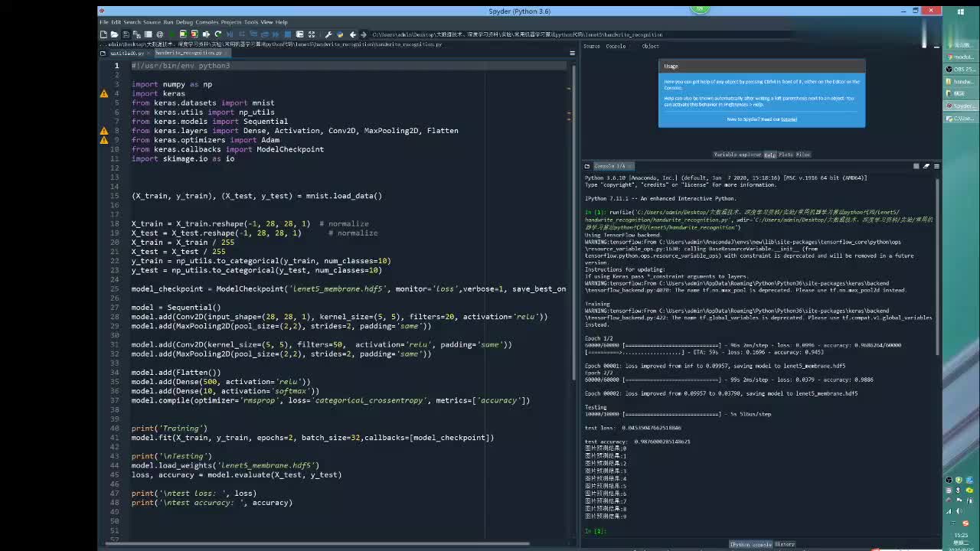Open the tutorial link in Help pane
Screen dimensions: 980x551
[x=789, y=119]
